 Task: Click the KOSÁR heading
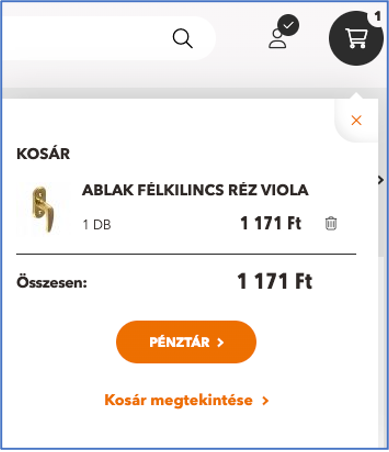click(x=43, y=154)
